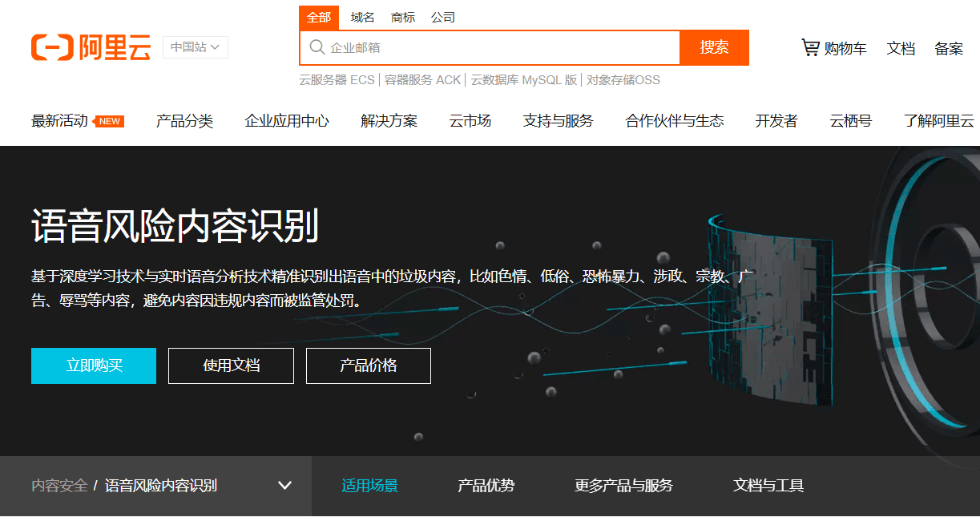Open the 最新活动 menu
Screen dimensions: 980x517
[60, 121]
